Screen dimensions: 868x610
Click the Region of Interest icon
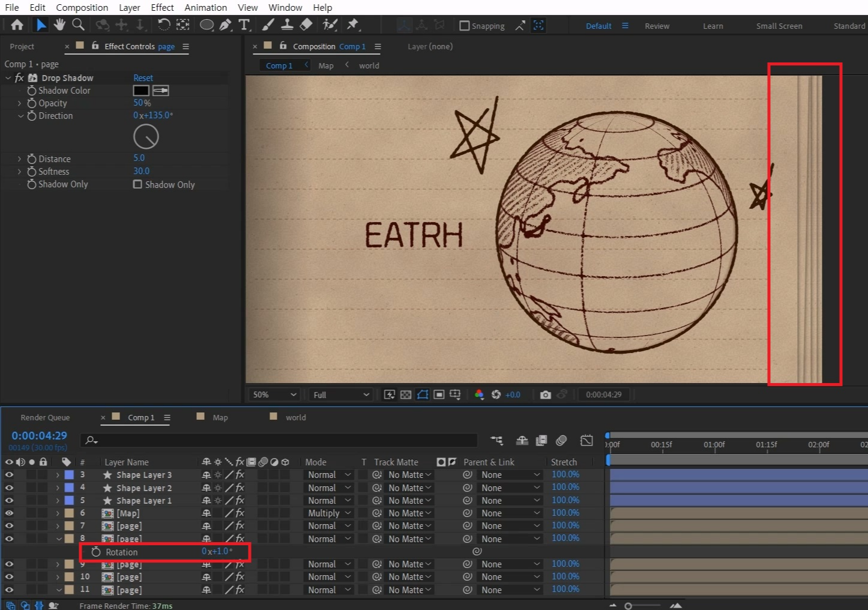click(x=439, y=394)
